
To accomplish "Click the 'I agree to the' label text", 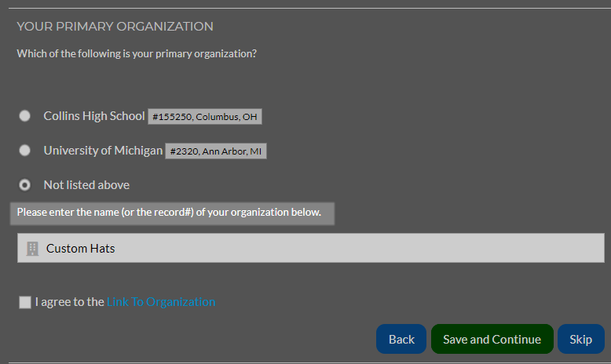I will [x=70, y=302].
